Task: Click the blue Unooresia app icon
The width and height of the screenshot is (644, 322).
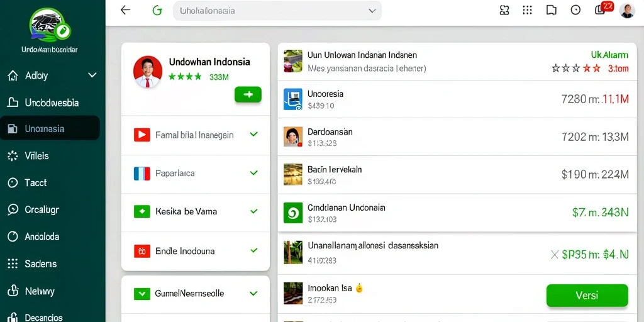Action: pos(293,99)
